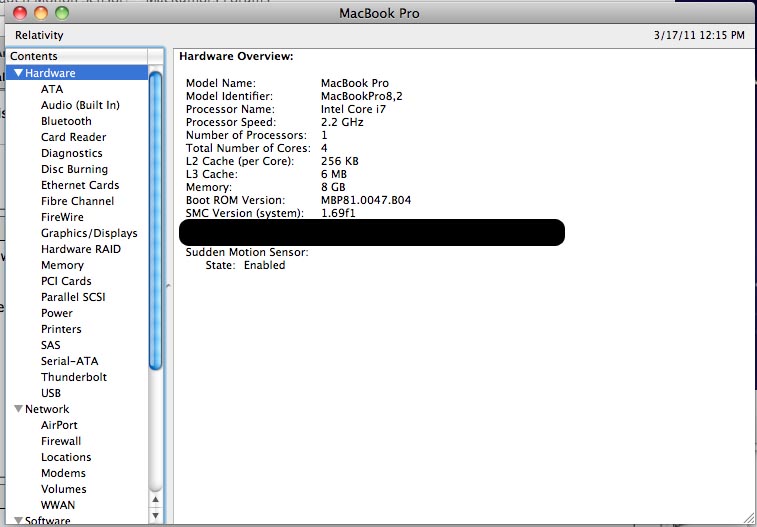Select Audio (Built In) entry
The height and width of the screenshot is (527, 757).
(x=80, y=105)
